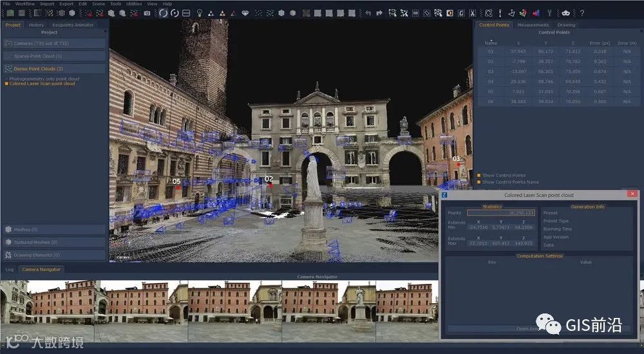Click the light bulb lighting icon
Image resolution: width=644 pixels, height=354 pixels.
pyautogui.click(x=200, y=13)
